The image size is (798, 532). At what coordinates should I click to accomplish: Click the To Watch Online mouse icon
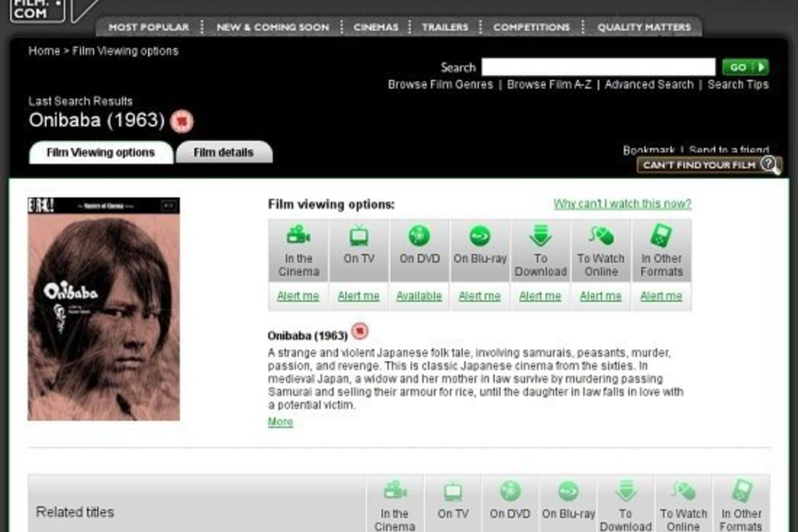(x=601, y=236)
